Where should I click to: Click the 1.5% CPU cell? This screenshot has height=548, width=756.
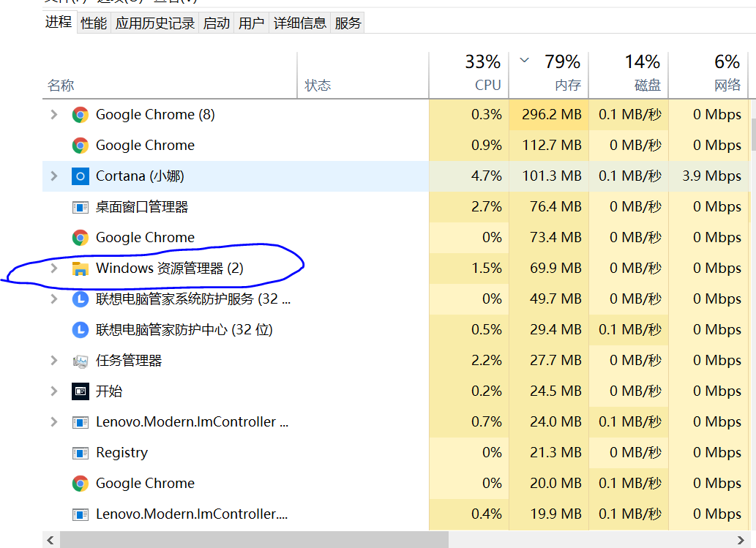tap(468, 269)
